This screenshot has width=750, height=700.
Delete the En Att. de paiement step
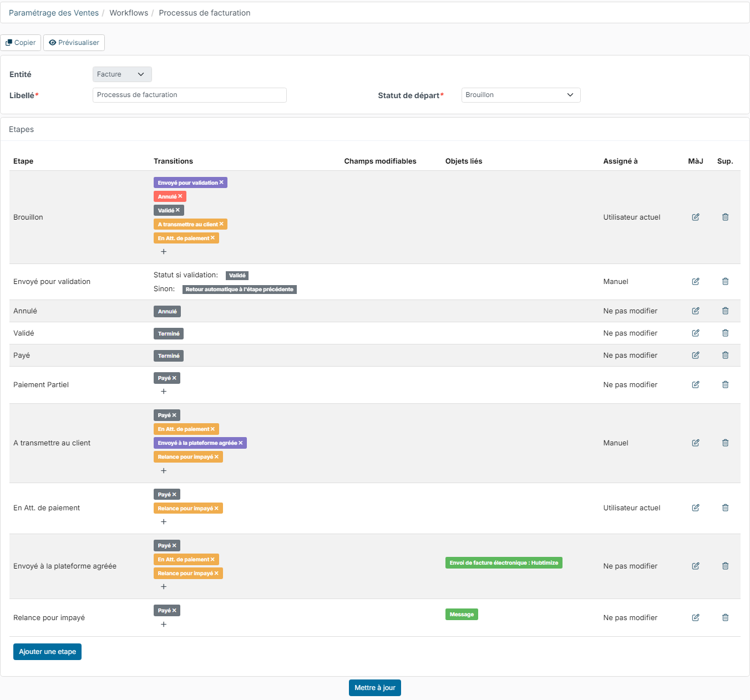(x=725, y=508)
